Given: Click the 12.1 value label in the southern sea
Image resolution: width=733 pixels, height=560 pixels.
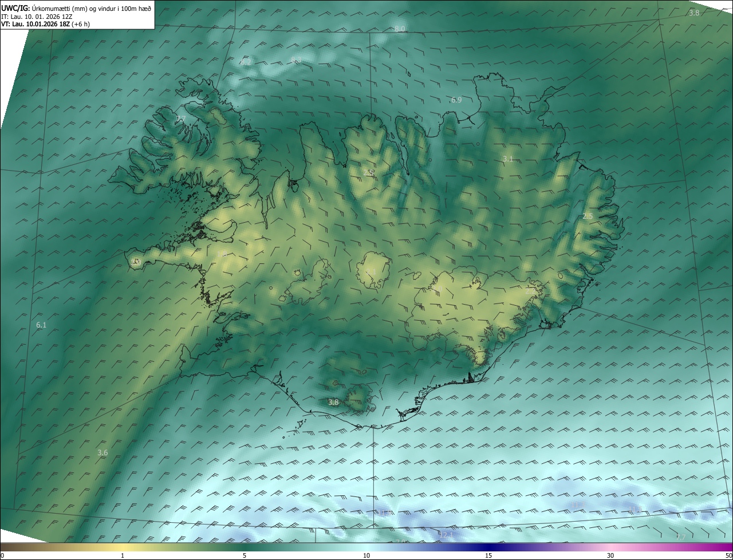Looking at the screenshot, I should tap(446, 535).
